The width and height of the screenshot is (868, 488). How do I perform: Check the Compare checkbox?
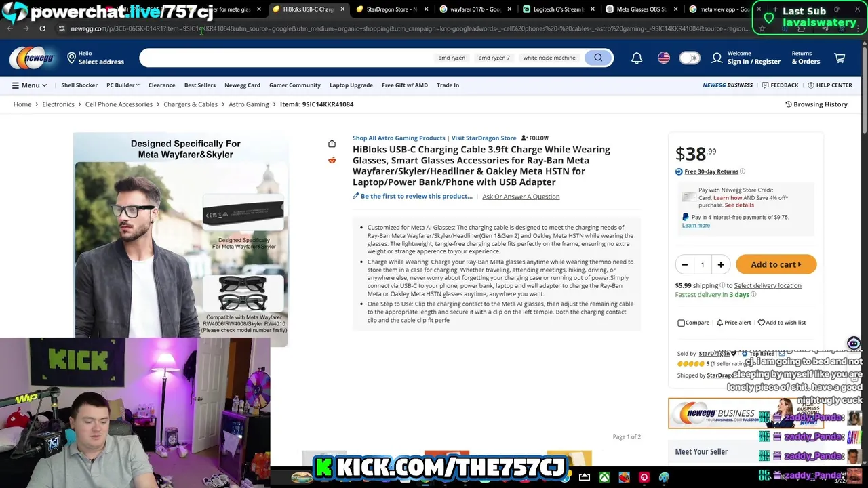tap(681, 323)
